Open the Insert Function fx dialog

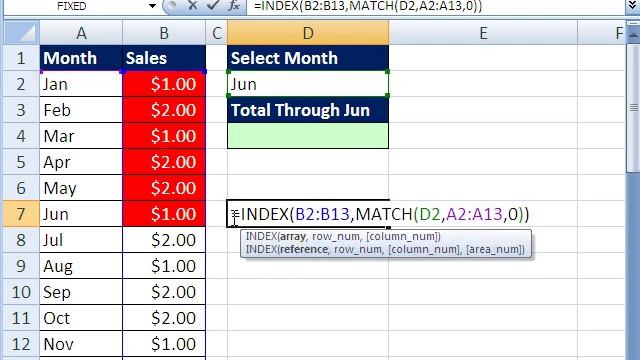234,6
